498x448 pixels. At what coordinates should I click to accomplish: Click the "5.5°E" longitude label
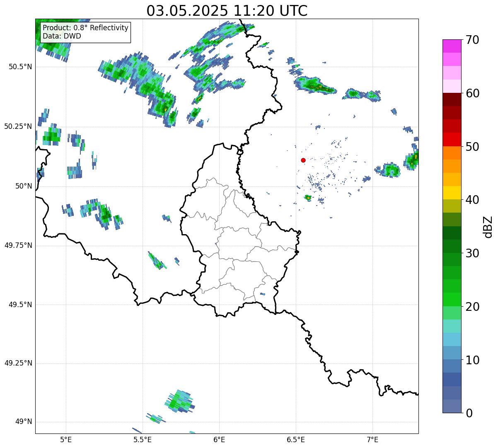click(143, 439)
